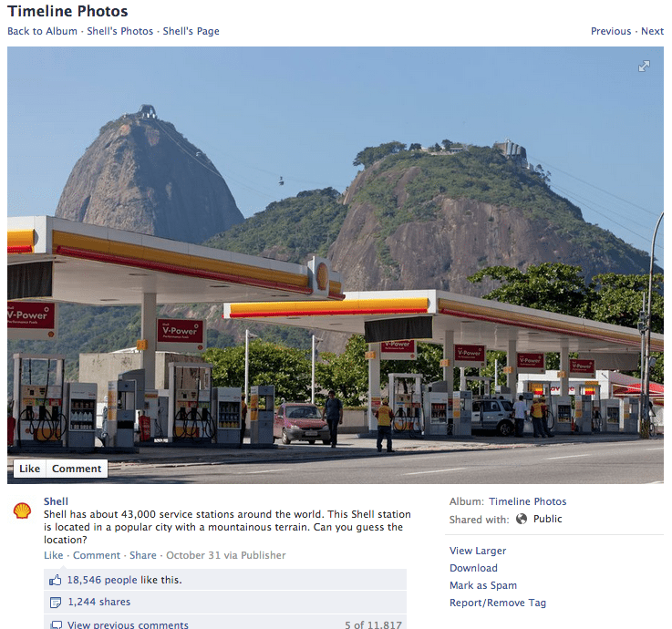Screen dimensions: 672x629
Task: Open Shell's Photos link
Action: tap(120, 31)
